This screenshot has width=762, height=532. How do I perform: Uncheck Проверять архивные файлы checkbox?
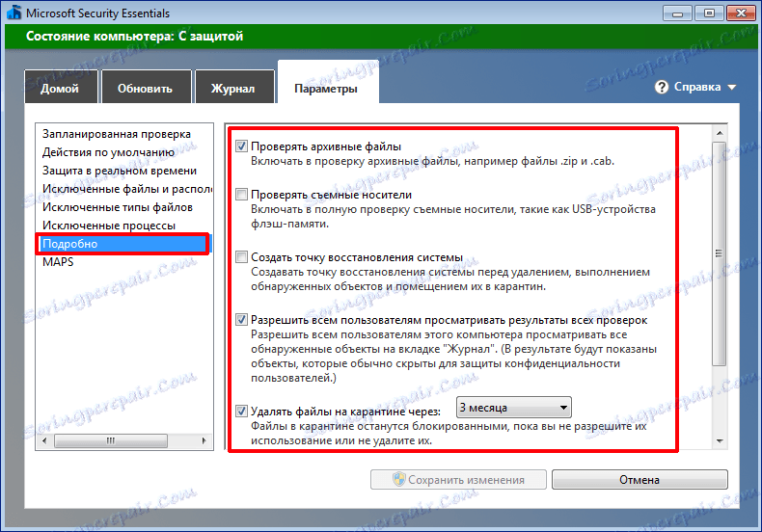click(241, 146)
